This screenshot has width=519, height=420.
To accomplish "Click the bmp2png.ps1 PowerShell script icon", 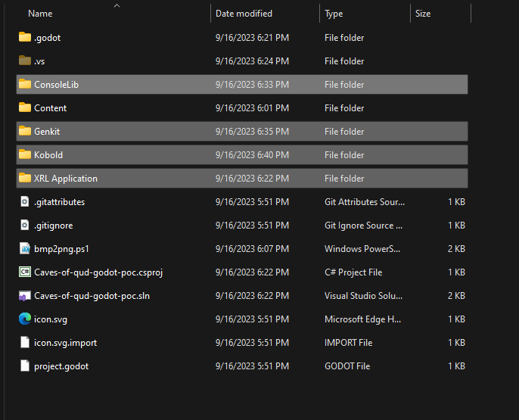I will pos(25,248).
